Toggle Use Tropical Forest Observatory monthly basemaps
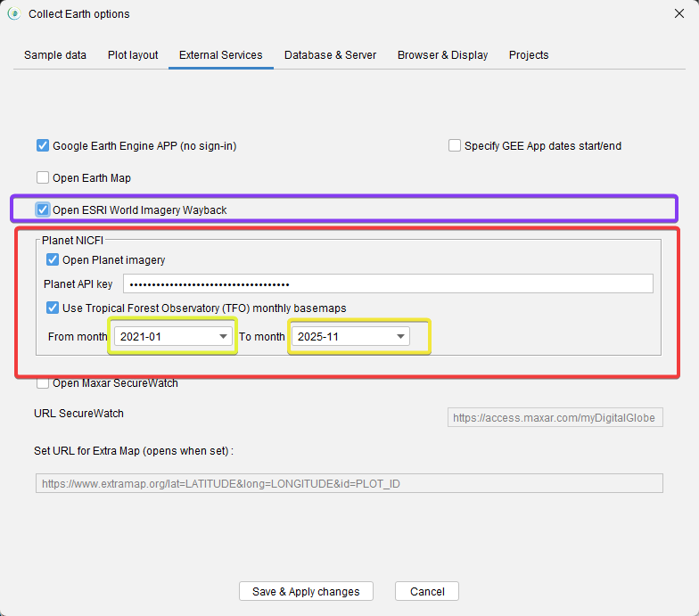Screen dimensions: 699x616 53,308
